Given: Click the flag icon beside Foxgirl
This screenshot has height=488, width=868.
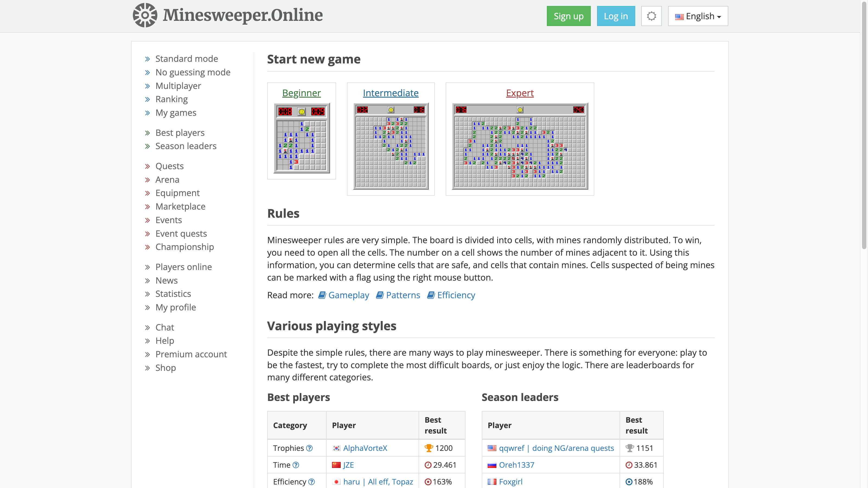Looking at the screenshot, I should [492, 481].
